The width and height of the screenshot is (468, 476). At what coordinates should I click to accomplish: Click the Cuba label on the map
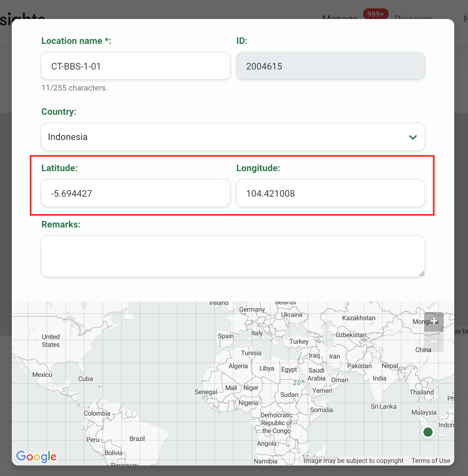86,379
